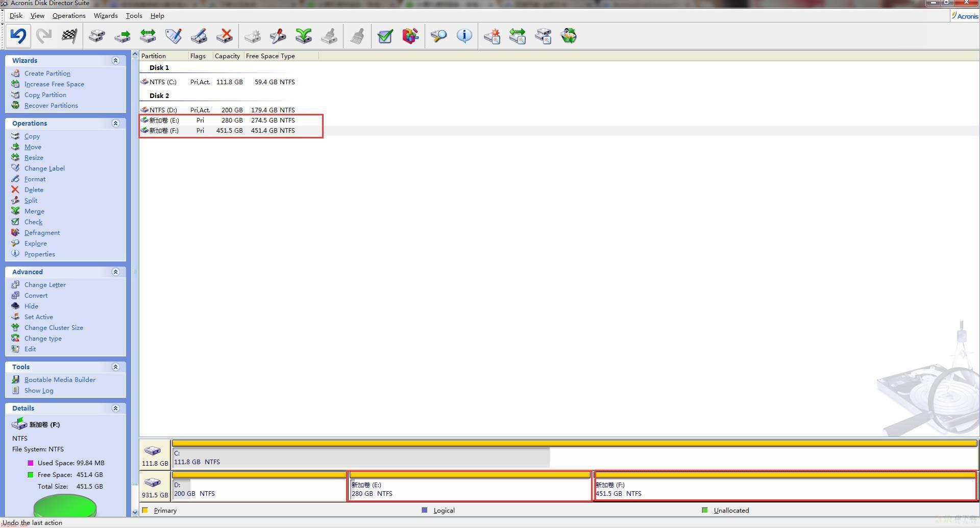Image resolution: width=980 pixels, height=528 pixels.
Task: Click the Unallocated legend color swatch
Action: coord(705,510)
